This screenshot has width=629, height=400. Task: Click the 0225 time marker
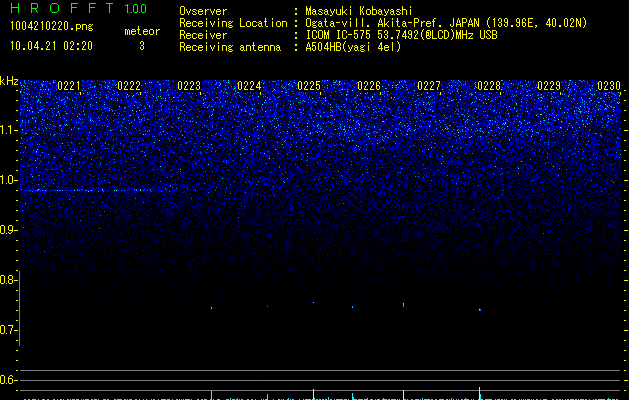[x=309, y=86]
